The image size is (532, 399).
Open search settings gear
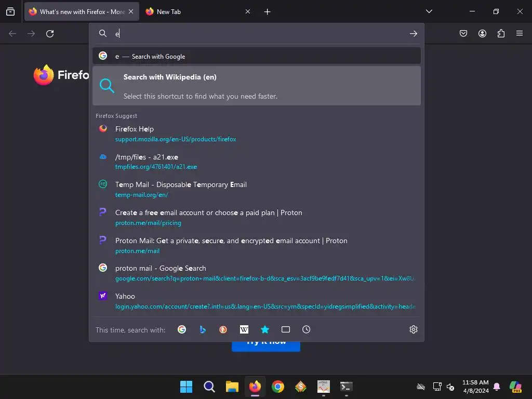coord(413,329)
